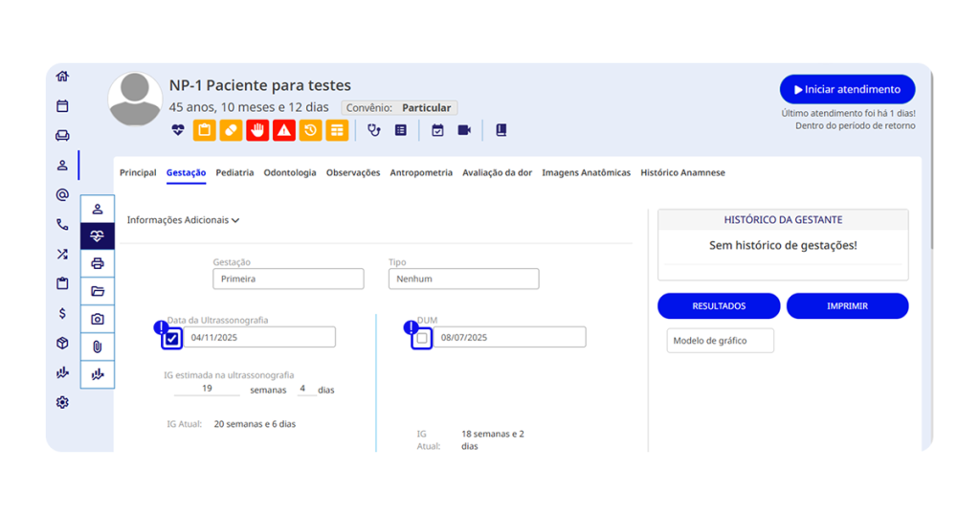This screenshot has width=980, height=515.
Task: Click the Iniciar atendimento button
Action: click(847, 89)
